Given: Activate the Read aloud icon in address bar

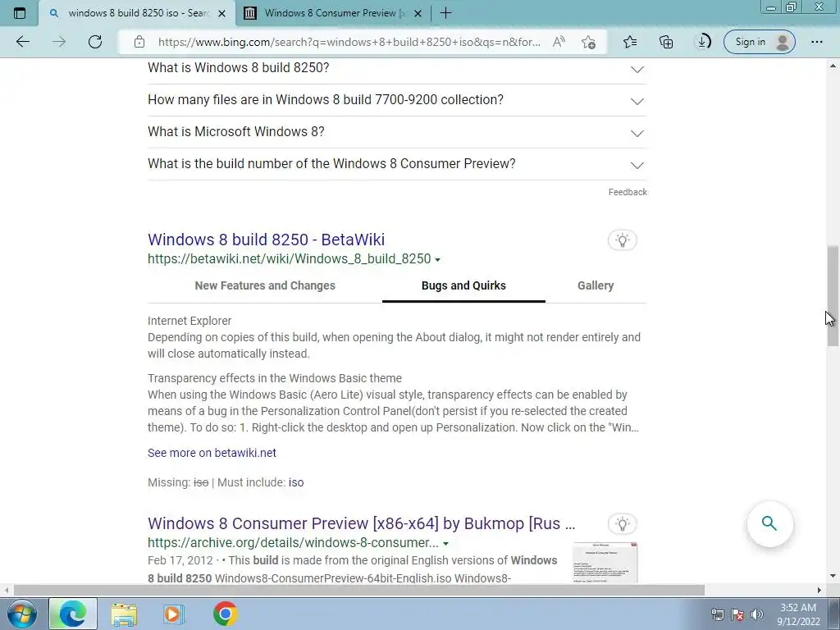Looking at the screenshot, I should click(x=559, y=42).
